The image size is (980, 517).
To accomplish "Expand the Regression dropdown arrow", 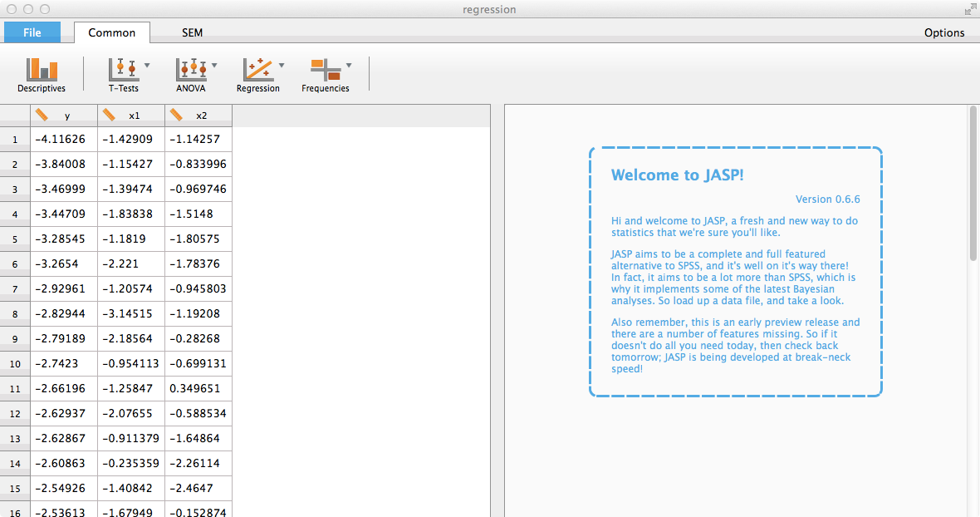I will 282,65.
